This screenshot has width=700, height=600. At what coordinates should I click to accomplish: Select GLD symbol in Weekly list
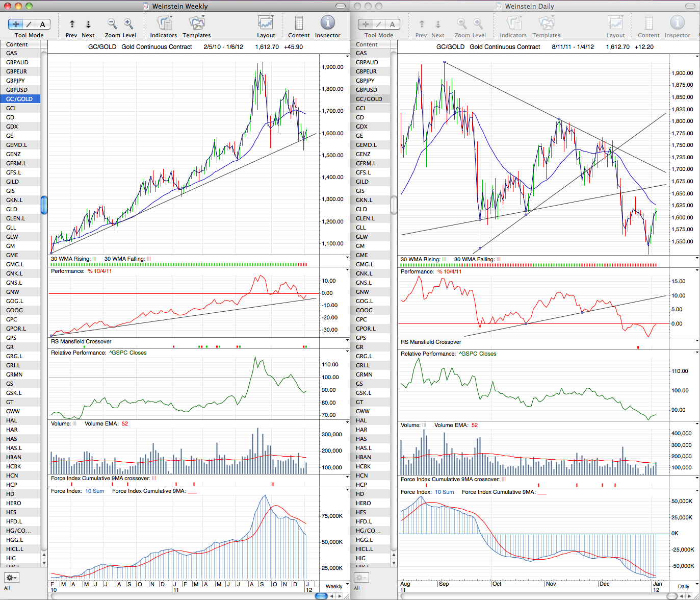pos(20,209)
